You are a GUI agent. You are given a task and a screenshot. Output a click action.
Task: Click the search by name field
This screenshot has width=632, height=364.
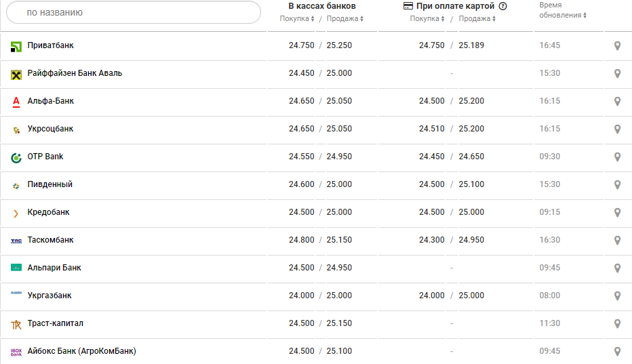click(134, 12)
